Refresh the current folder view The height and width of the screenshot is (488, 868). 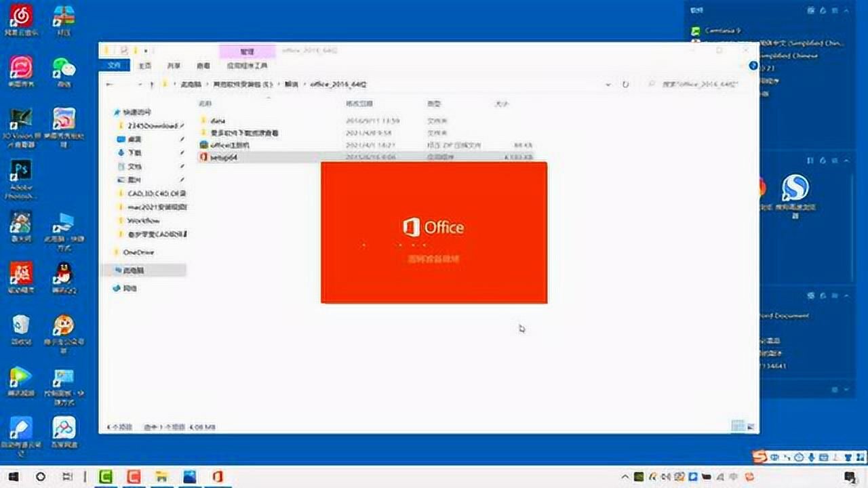click(625, 85)
